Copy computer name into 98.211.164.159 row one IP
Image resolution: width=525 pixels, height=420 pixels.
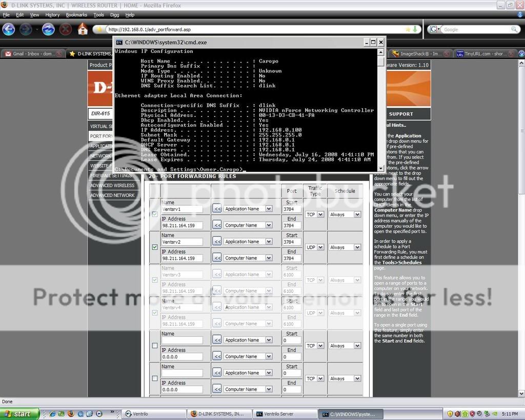[217, 225]
